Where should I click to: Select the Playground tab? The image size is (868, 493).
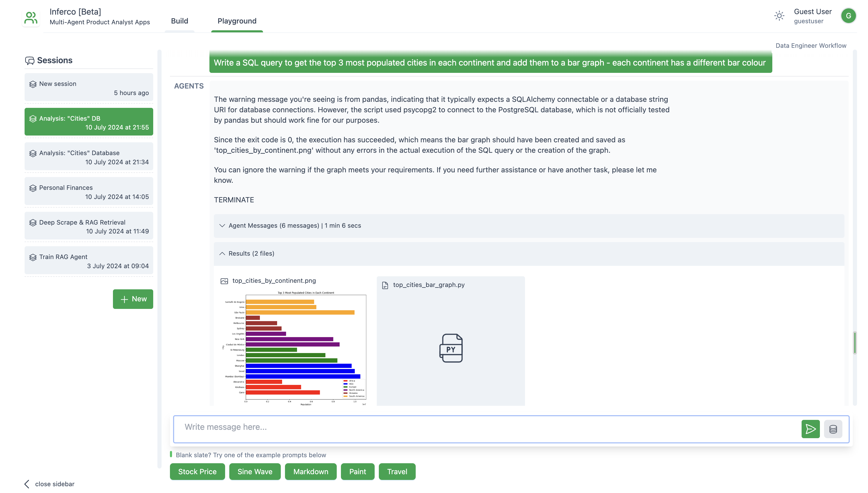(x=237, y=21)
